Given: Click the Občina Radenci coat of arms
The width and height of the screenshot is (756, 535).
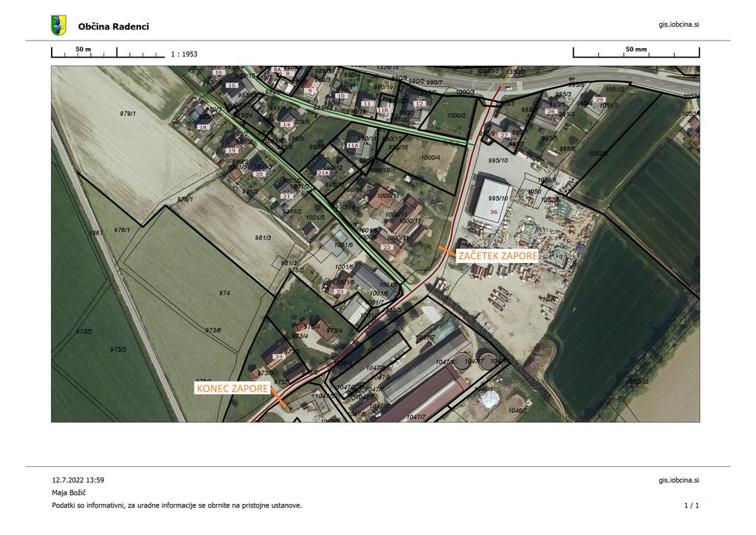Looking at the screenshot, I should click(58, 26).
